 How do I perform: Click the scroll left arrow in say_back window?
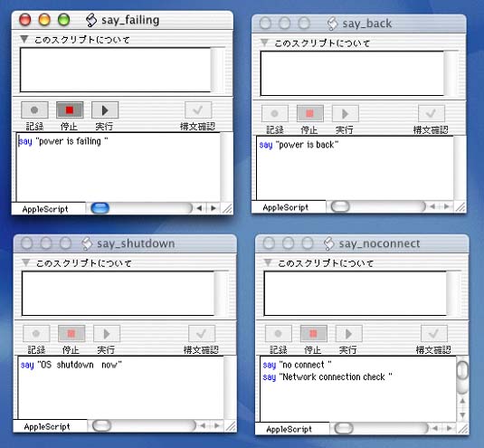pyautogui.click(x=432, y=206)
